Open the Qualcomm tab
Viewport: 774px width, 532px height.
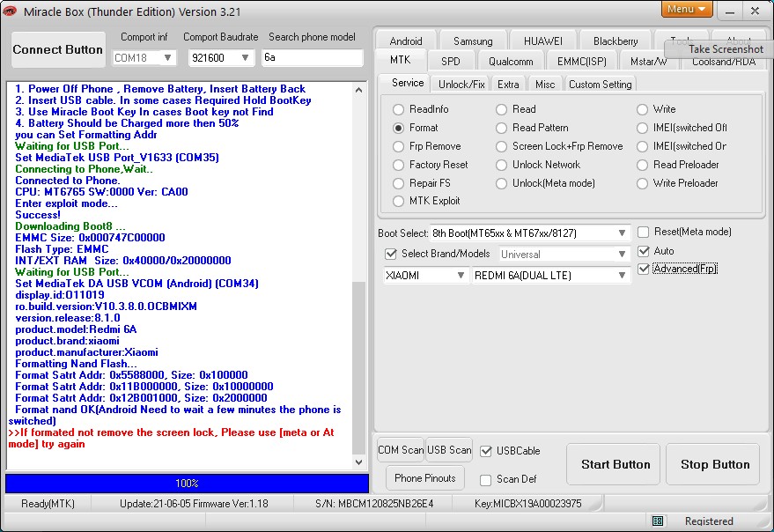[x=511, y=62]
